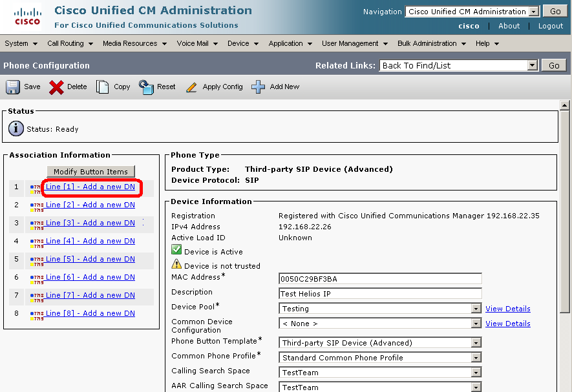
Task: Click the Copy document icon
Action: click(x=103, y=87)
